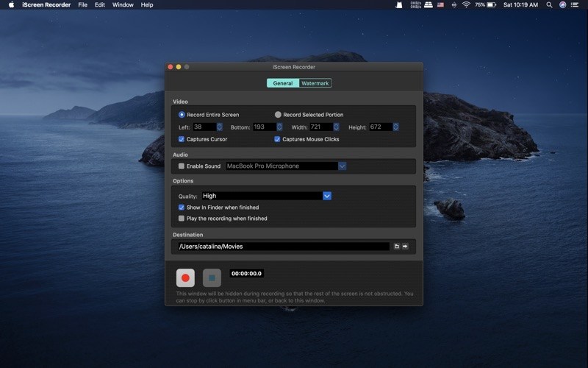The width and height of the screenshot is (588, 368).
Task: Click the choose destination folder icon
Action: click(x=396, y=247)
